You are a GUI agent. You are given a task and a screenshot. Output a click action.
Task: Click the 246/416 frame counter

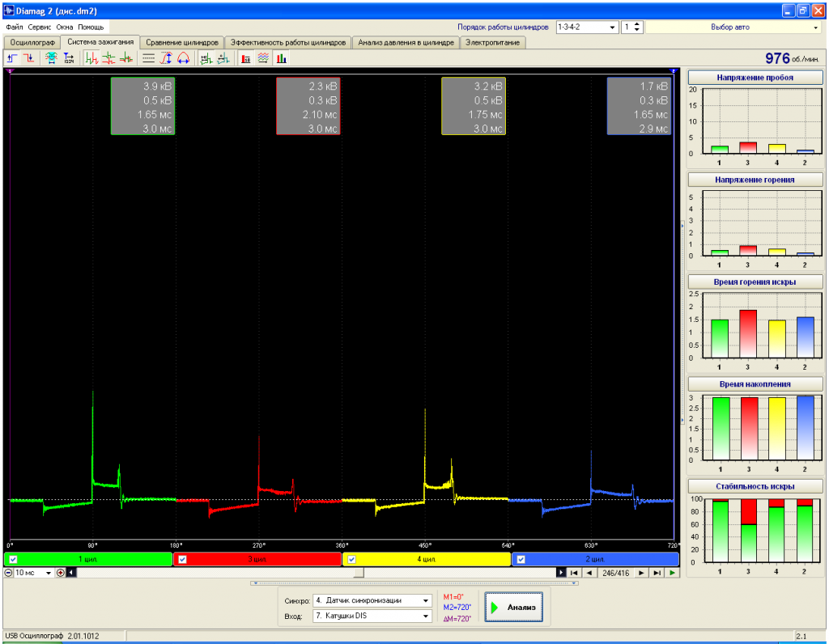click(x=615, y=573)
